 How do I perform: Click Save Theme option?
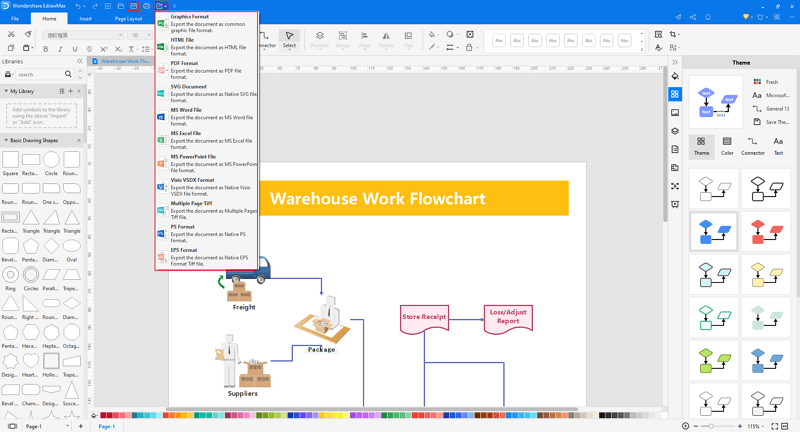click(771, 122)
